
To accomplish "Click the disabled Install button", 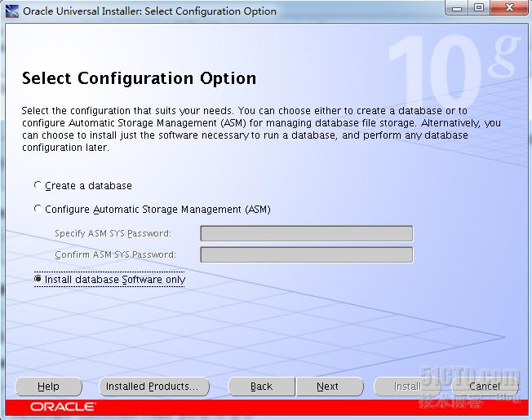I will click(407, 387).
